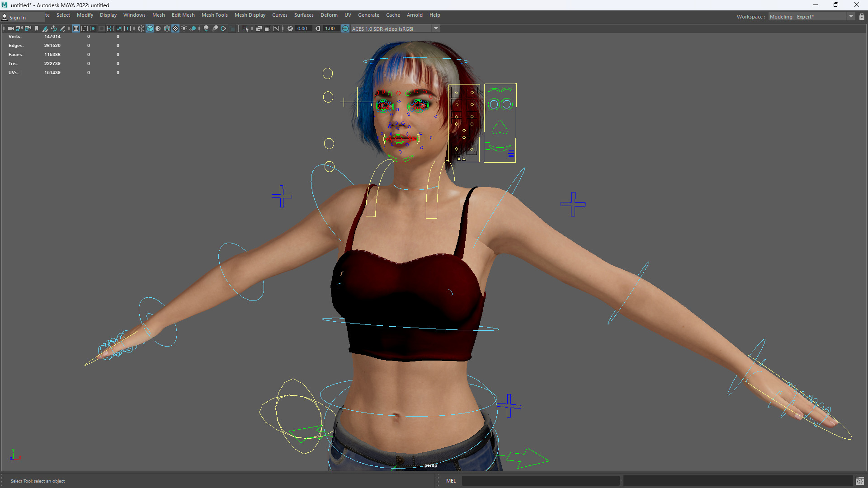868x488 pixels.
Task: Click the Exposure reset icon
Action: 290,28
